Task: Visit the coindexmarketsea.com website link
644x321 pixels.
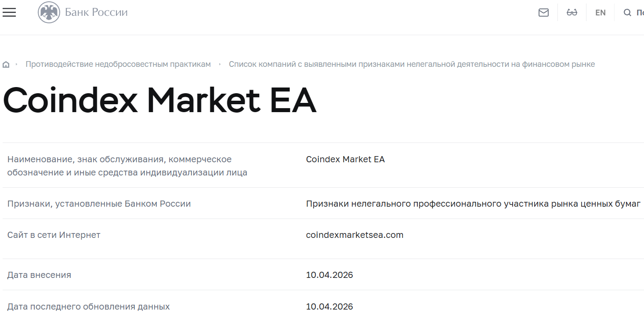Action: pos(355,235)
